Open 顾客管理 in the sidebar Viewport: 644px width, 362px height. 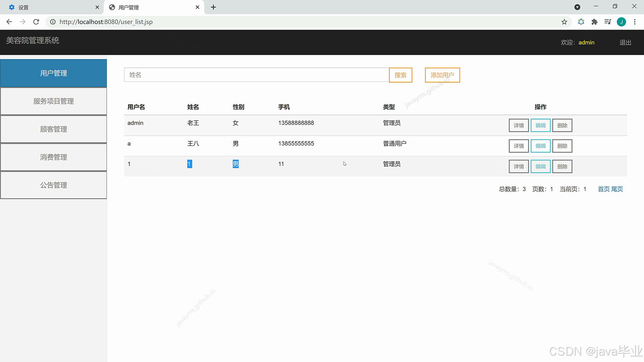coord(54,129)
